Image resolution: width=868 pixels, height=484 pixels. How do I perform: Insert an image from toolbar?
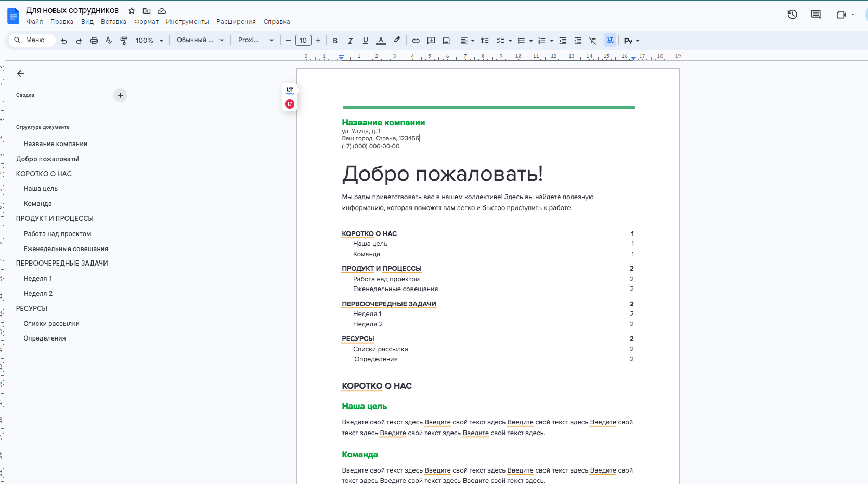[x=446, y=41]
